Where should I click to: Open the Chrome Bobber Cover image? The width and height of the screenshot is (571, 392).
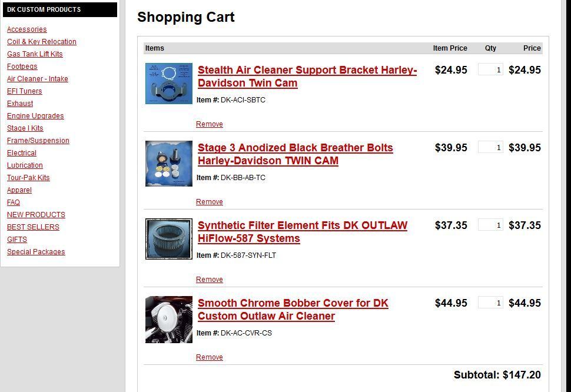click(169, 320)
